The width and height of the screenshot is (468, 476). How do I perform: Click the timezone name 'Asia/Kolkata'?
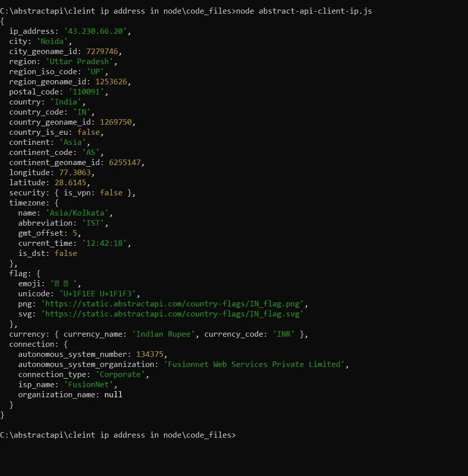pos(77,213)
